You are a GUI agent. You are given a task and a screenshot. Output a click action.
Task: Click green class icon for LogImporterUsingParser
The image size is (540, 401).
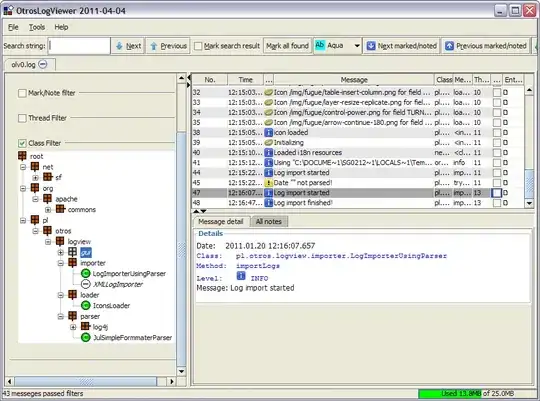coord(85,274)
